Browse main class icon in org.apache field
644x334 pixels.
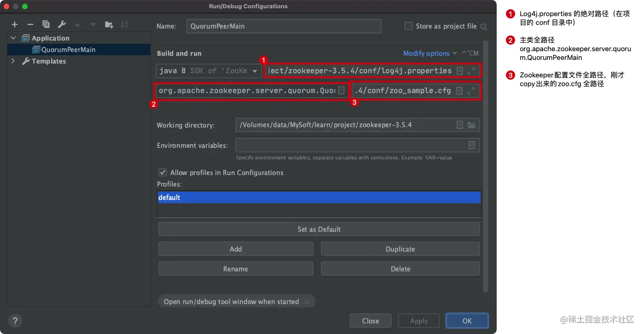(341, 91)
